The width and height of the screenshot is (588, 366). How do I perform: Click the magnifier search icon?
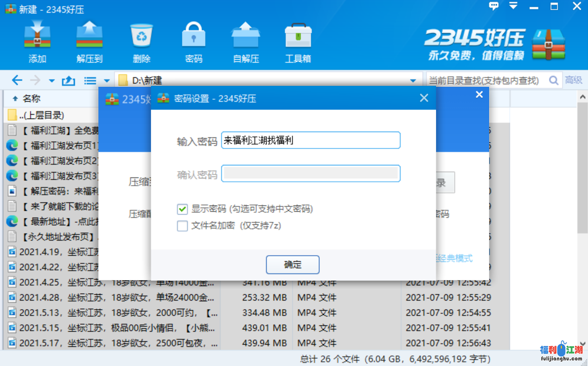pos(554,81)
